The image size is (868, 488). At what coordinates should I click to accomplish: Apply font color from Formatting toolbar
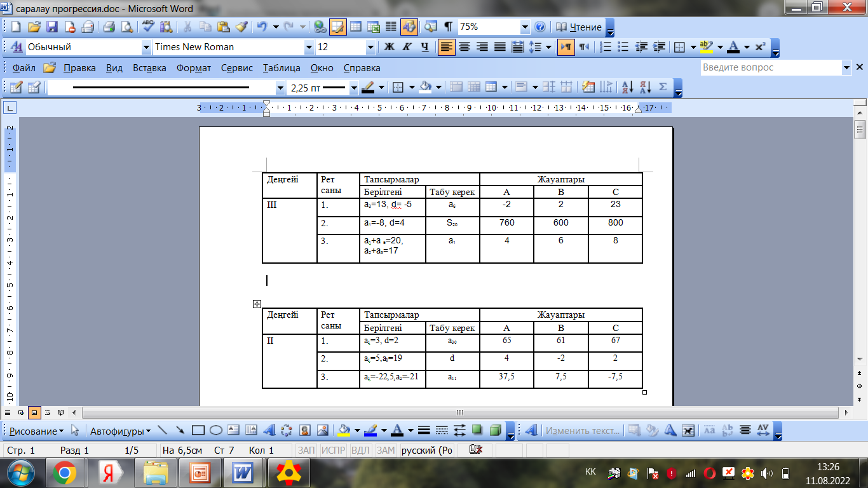733,47
